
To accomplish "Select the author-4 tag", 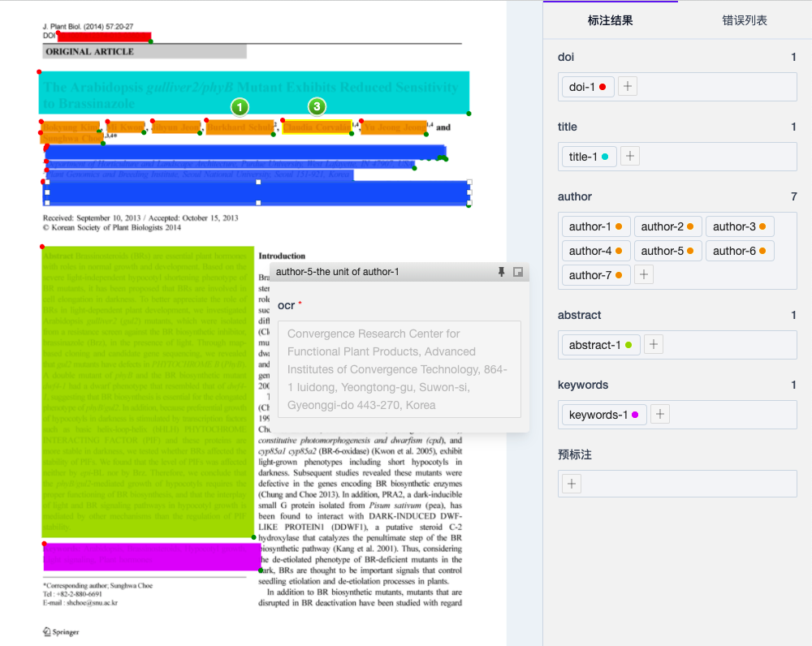I will click(x=596, y=251).
